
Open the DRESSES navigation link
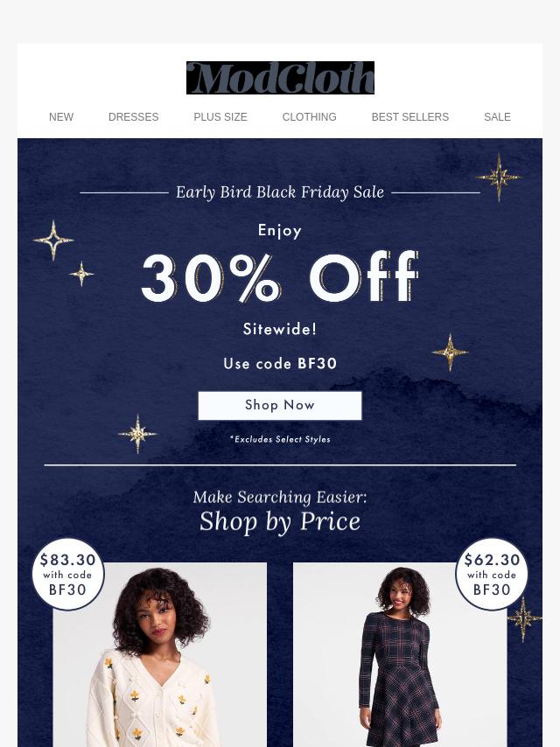coord(134,116)
